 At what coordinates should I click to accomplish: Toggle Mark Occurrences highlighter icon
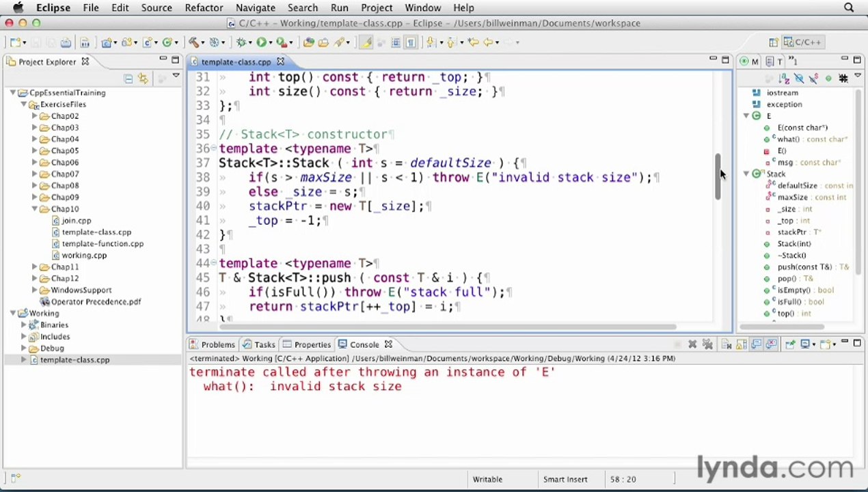[366, 42]
